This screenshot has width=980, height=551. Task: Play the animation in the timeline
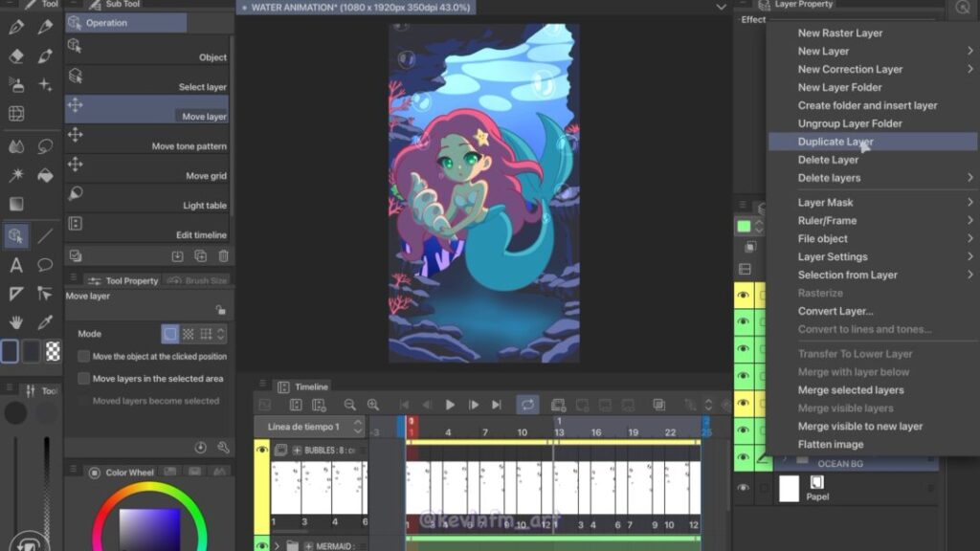(450, 405)
